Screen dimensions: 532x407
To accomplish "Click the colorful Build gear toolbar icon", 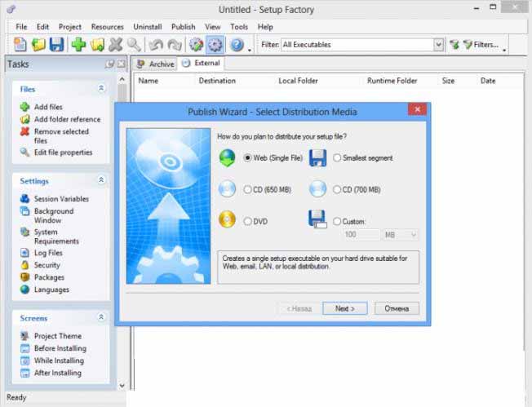I will tap(196, 45).
